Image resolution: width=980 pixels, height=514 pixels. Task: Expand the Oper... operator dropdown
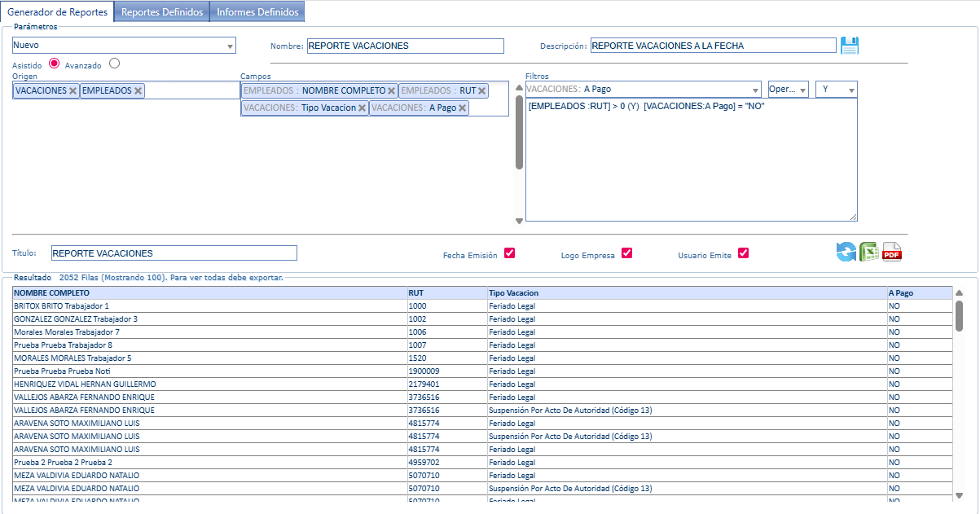[x=788, y=90]
